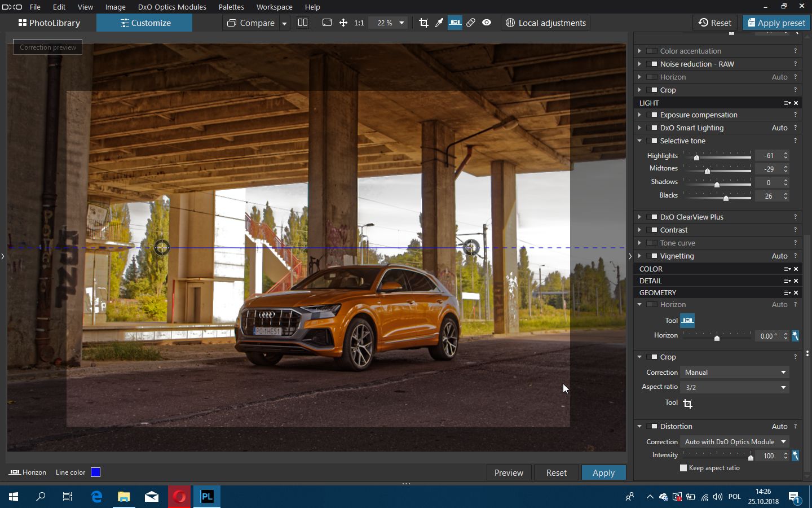
Task: Click the Apply button
Action: point(603,472)
